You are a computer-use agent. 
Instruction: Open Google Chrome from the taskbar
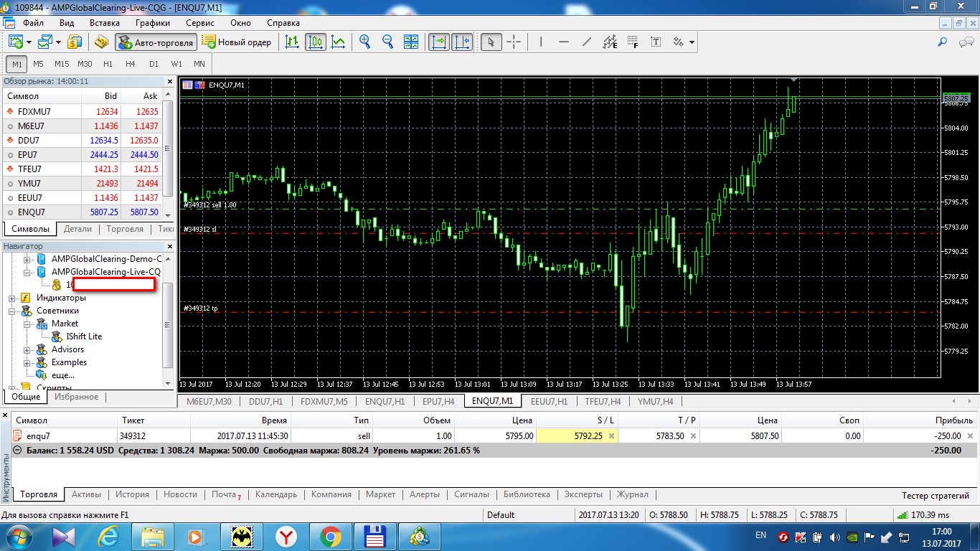[x=331, y=537]
